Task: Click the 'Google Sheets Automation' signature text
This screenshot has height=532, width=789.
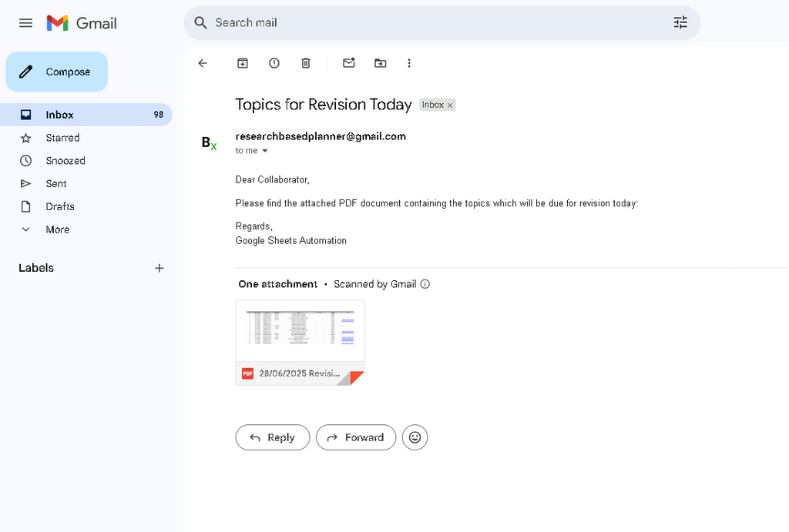Action: click(x=290, y=241)
